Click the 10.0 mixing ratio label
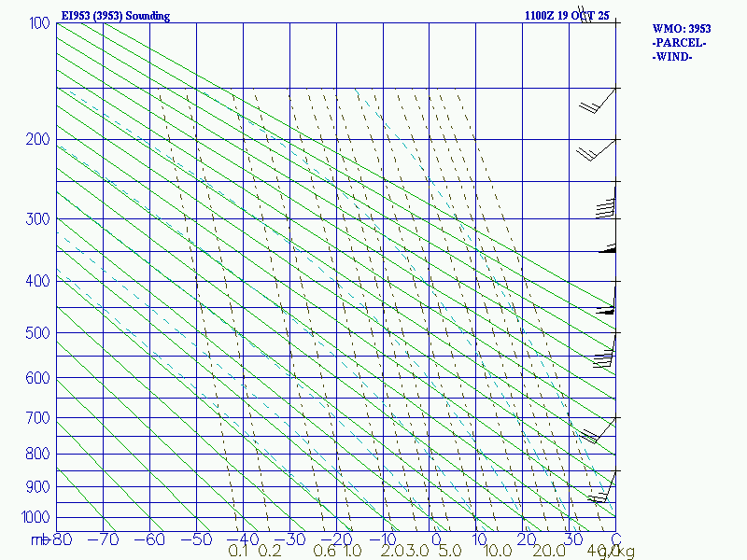Screen dimensions: 747x560 pos(498,552)
